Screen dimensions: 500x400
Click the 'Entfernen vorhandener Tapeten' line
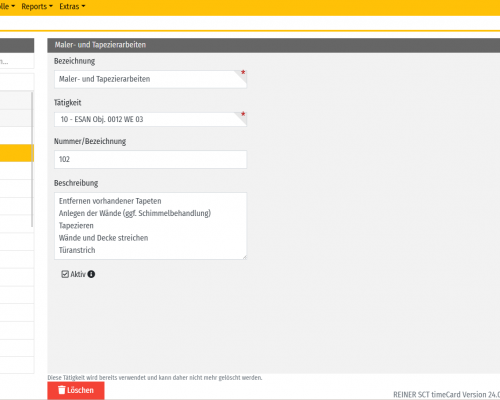click(x=110, y=201)
